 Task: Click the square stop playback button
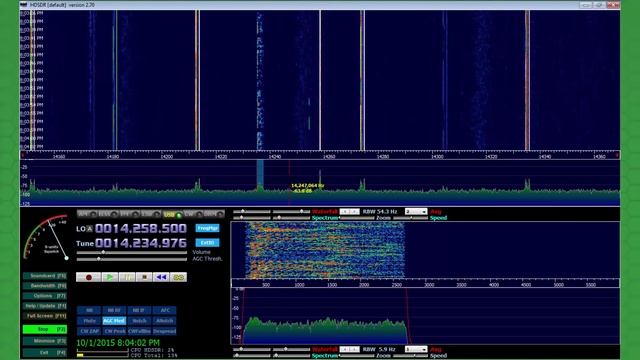(x=144, y=277)
